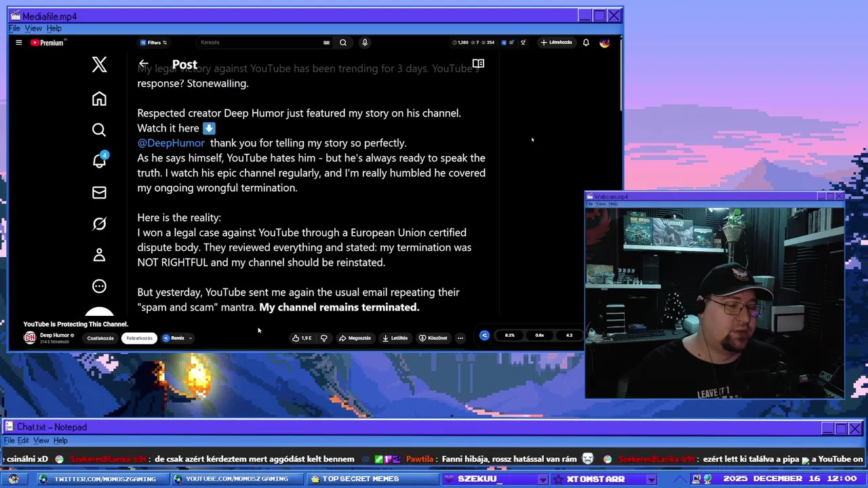The height and width of the screenshot is (488, 868).
Task: Open View menu in Mediafile.mp4 window
Action: [33, 28]
